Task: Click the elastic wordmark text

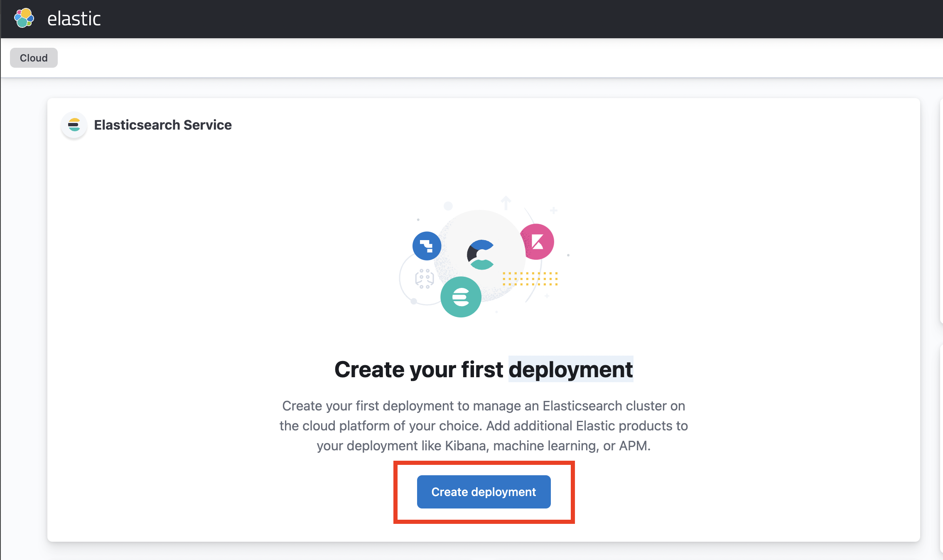Action: tap(74, 19)
